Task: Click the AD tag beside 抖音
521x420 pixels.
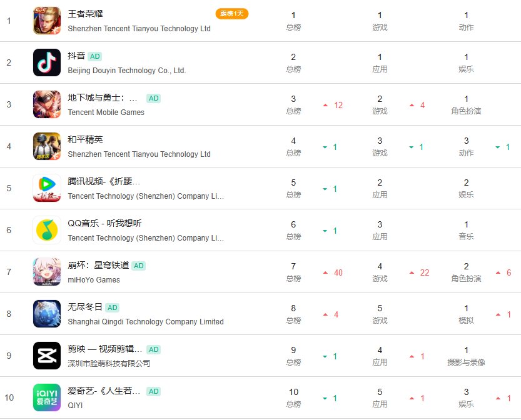Action: tap(95, 56)
